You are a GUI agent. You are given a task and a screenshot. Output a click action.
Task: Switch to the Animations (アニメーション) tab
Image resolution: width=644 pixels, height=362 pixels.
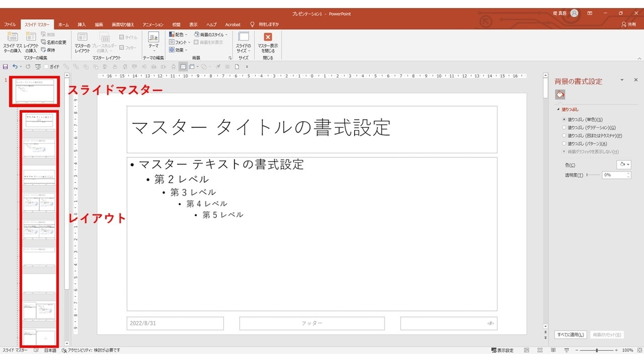153,25
